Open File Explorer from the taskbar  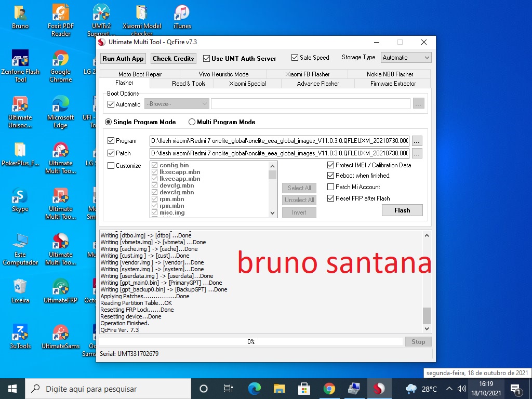coord(280,388)
